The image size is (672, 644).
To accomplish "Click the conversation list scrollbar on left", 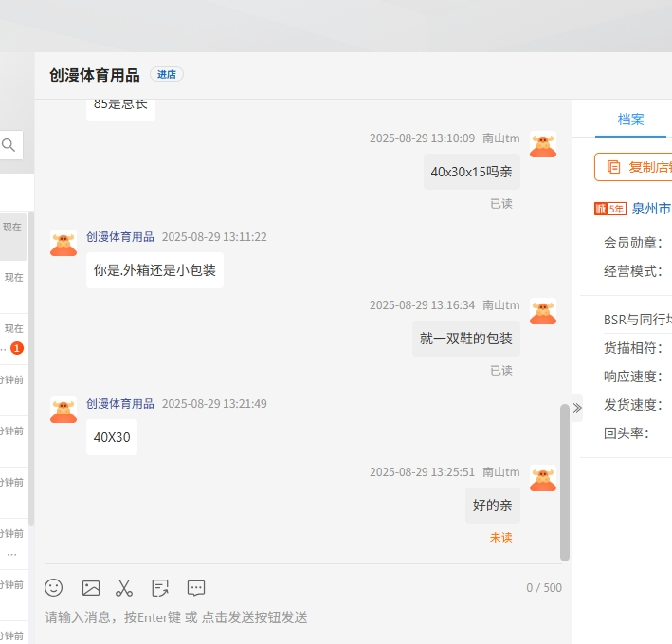I will 30,370.
